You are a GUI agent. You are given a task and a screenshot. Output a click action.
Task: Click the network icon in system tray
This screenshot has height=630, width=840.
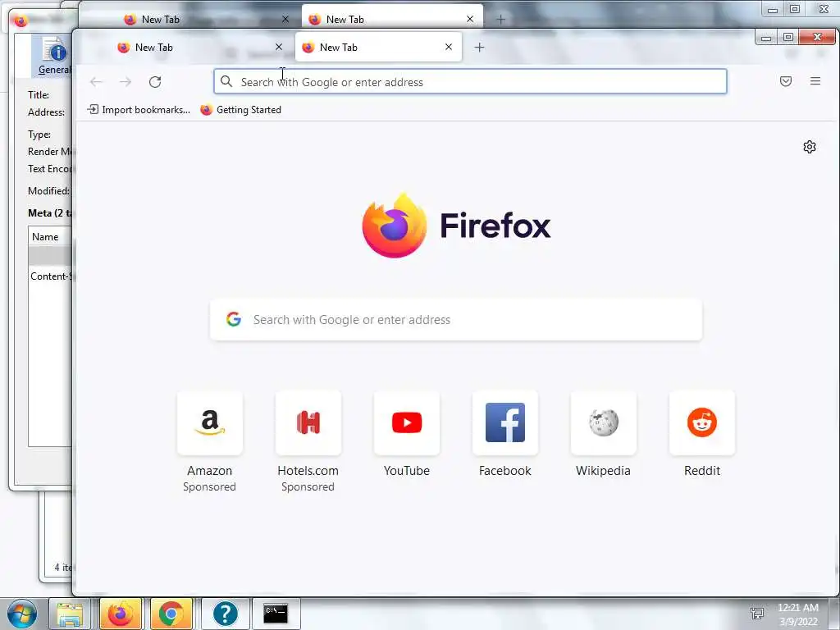[x=757, y=614]
